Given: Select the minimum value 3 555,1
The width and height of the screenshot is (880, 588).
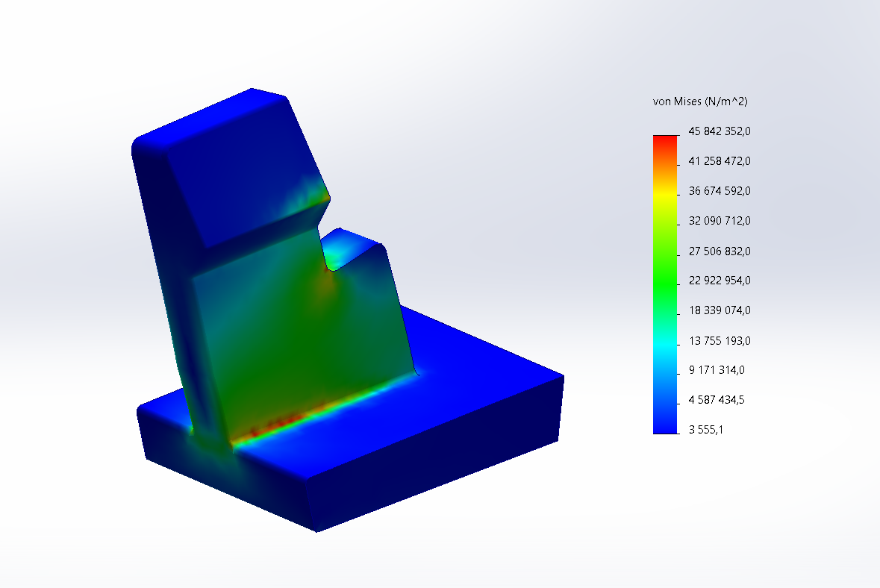Looking at the screenshot, I should (706, 430).
